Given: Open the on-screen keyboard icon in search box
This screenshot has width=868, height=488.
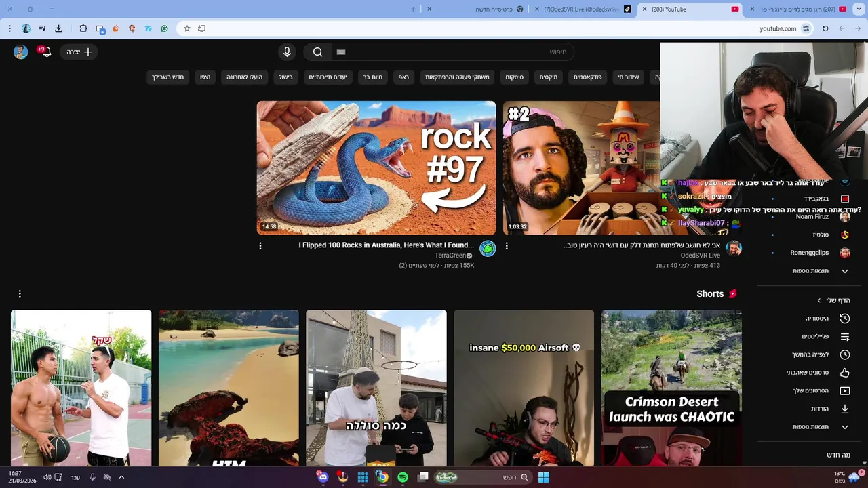Looking at the screenshot, I should [x=341, y=52].
